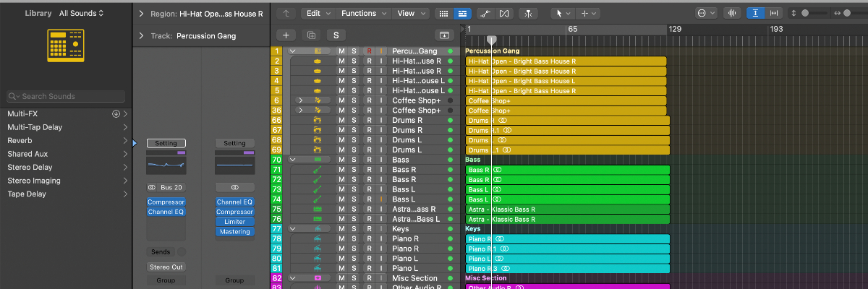The height and width of the screenshot is (289, 868).
Task: Click the drum kit icon on track 66
Action: [318, 120]
